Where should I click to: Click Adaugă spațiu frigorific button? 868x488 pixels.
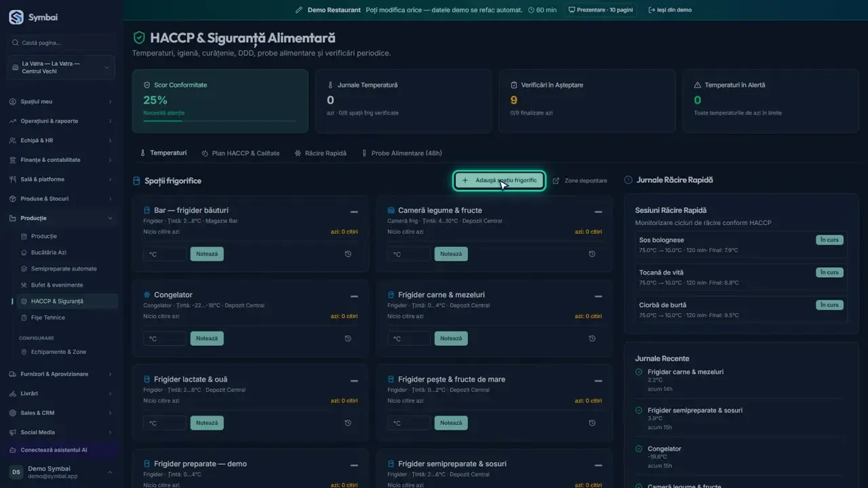click(x=500, y=180)
